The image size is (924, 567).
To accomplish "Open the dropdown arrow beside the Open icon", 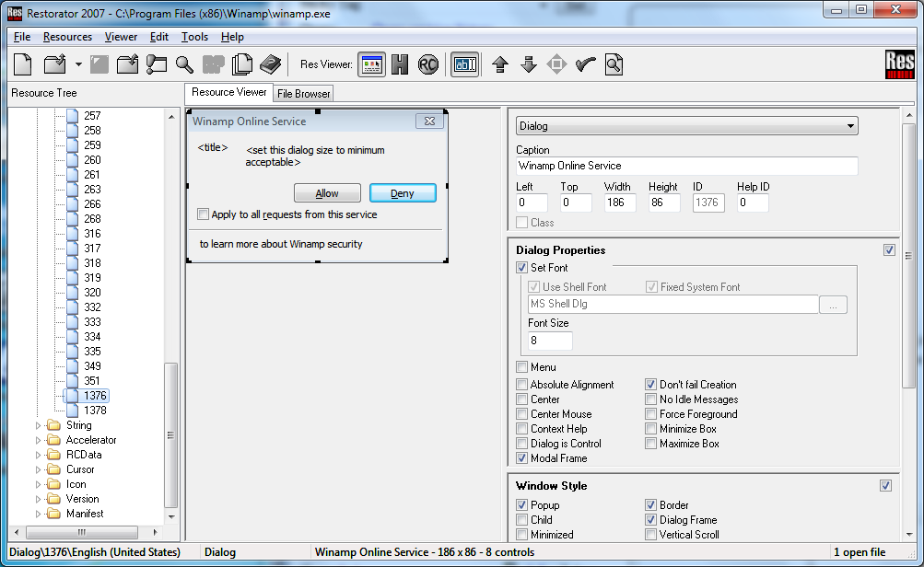I will point(78,64).
